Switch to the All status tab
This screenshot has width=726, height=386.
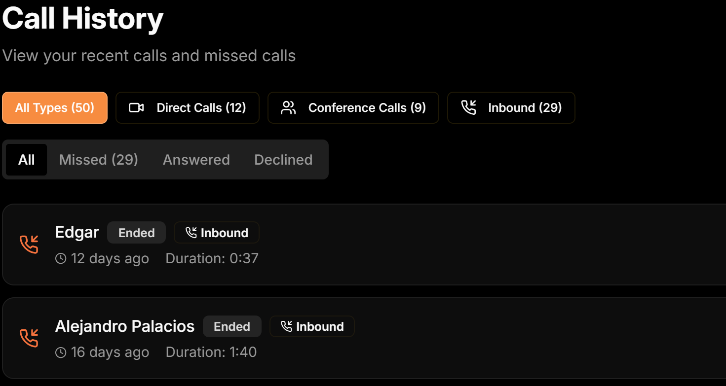[x=26, y=160]
